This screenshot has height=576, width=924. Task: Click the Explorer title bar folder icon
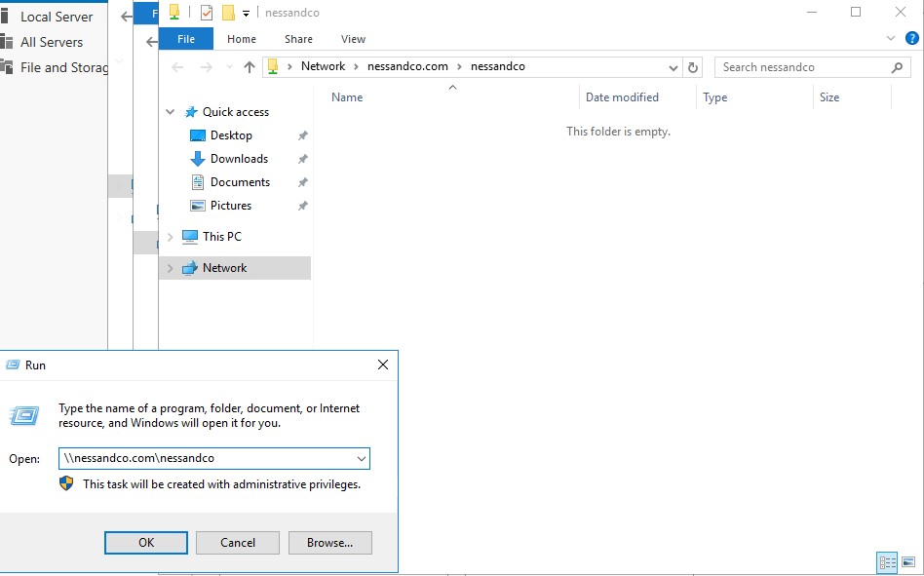[173, 12]
